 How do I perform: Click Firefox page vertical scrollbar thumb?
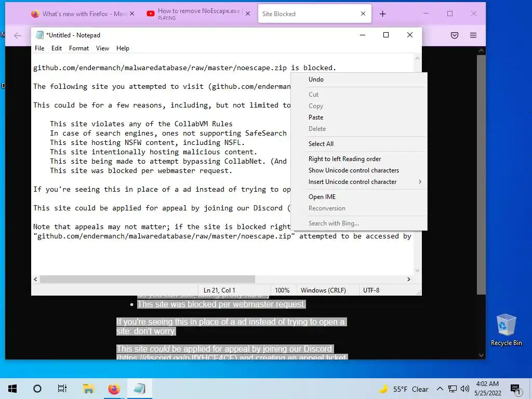point(481,175)
